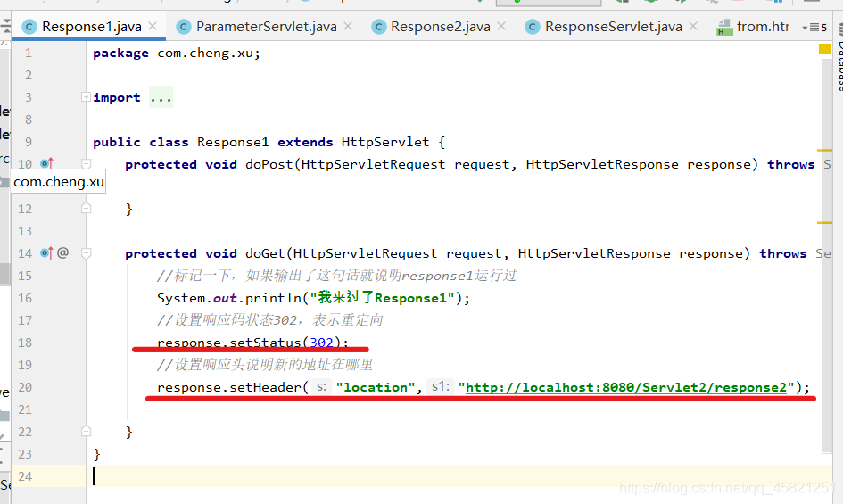Collapse the doPost method at line 10

pyautogui.click(x=86, y=163)
